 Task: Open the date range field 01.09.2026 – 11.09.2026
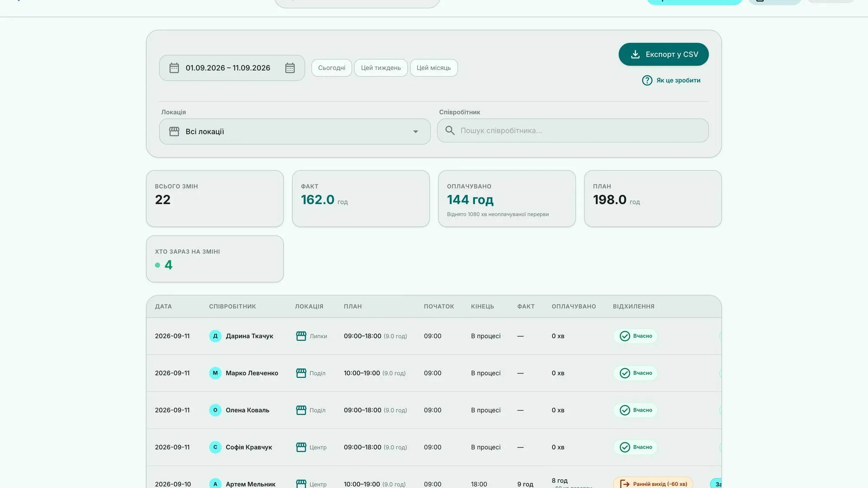click(x=232, y=68)
